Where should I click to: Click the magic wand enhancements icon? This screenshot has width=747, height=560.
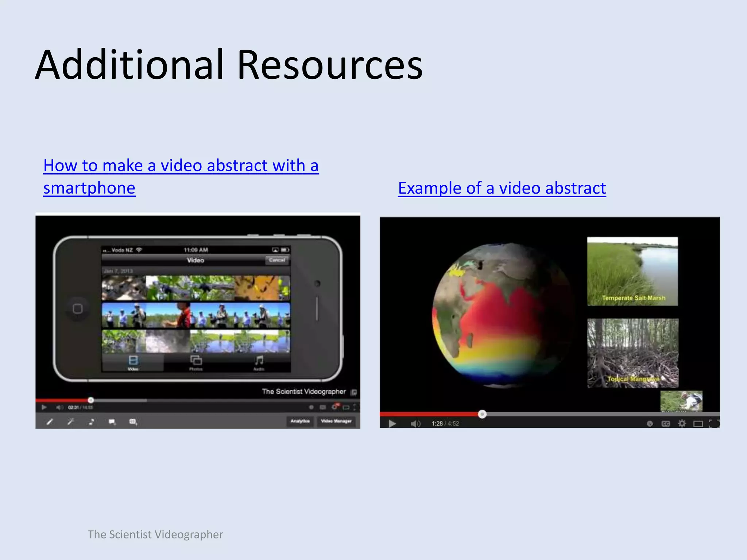71,422
